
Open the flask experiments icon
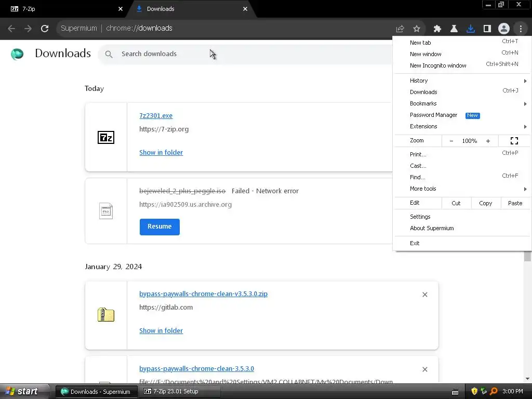pos(454,29)
